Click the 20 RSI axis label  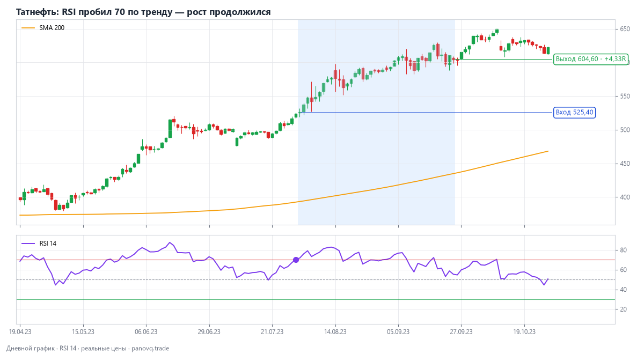point(624,309)
